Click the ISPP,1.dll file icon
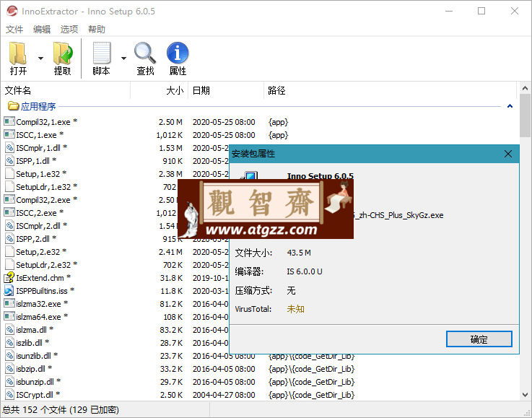532x418 pixels. (x=10, y=160)
